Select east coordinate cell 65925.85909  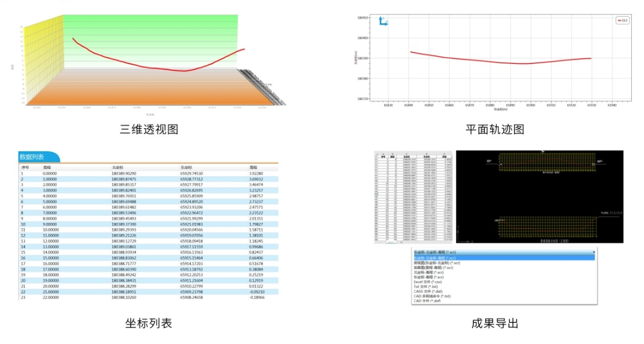pos(191,196)
